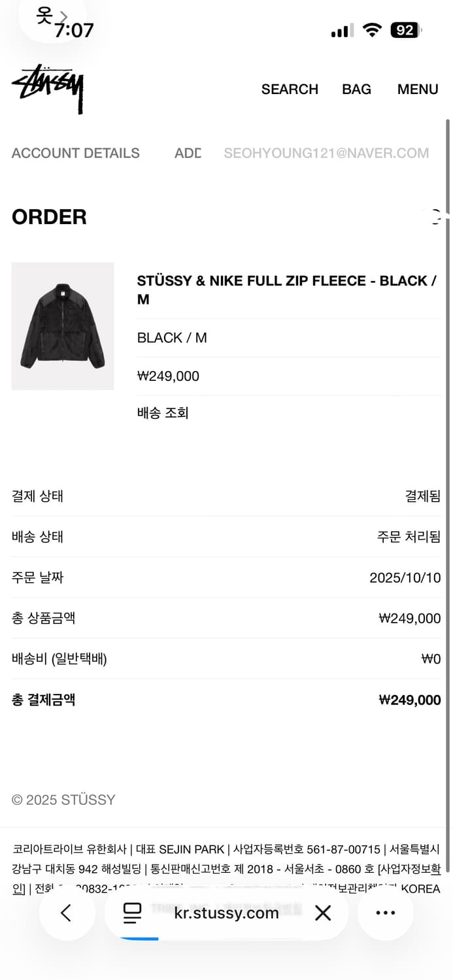Open SEARCH in the site header
Screen dimensions: 453x980
290,90
